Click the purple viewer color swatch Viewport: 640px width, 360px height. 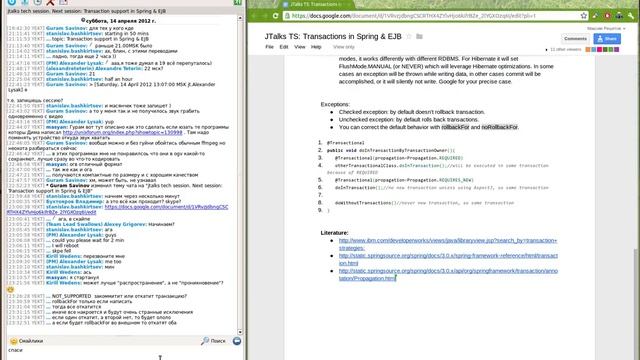[x=617, y=49]
